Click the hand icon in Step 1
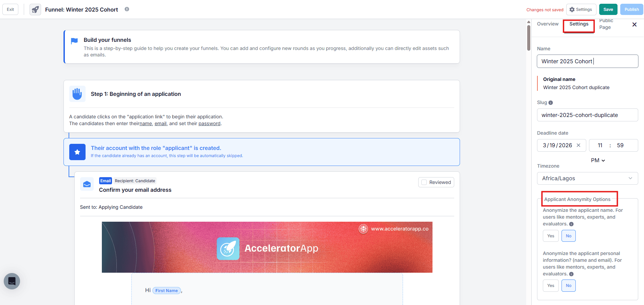Image resolution: width=644 pixels, height=305 pixels. (77, 94)
